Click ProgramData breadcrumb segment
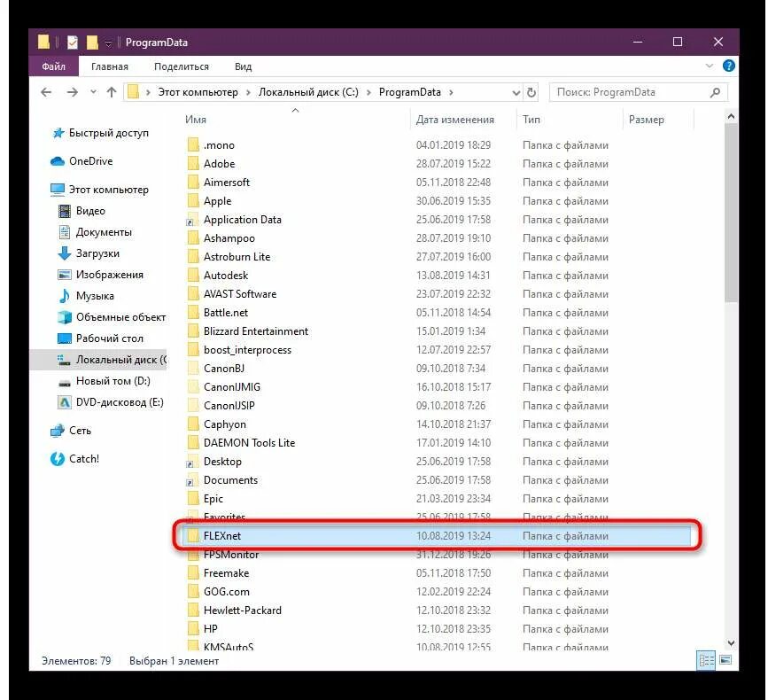Viewport: 768px width, 700px height. (x=410, y=92)
